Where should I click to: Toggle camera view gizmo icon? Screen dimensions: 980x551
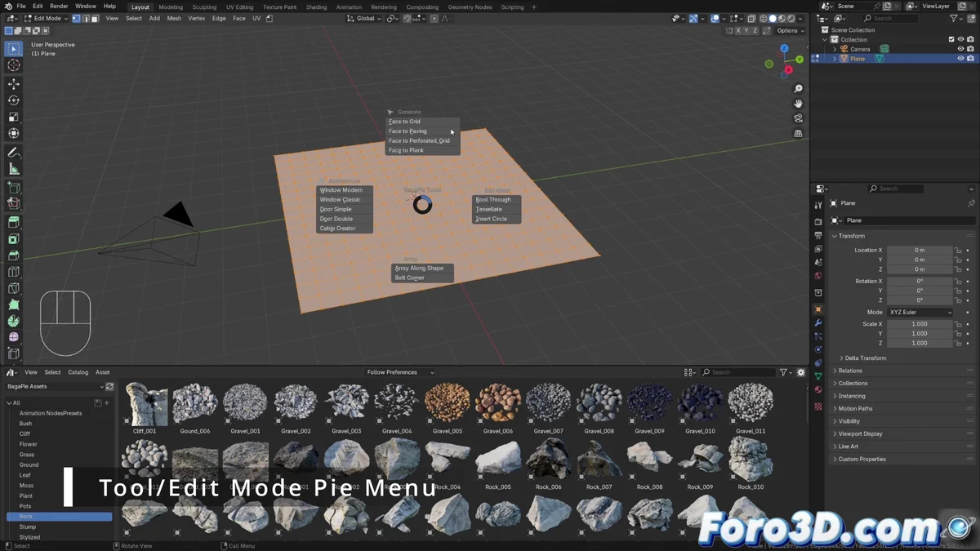click(798, 118)
